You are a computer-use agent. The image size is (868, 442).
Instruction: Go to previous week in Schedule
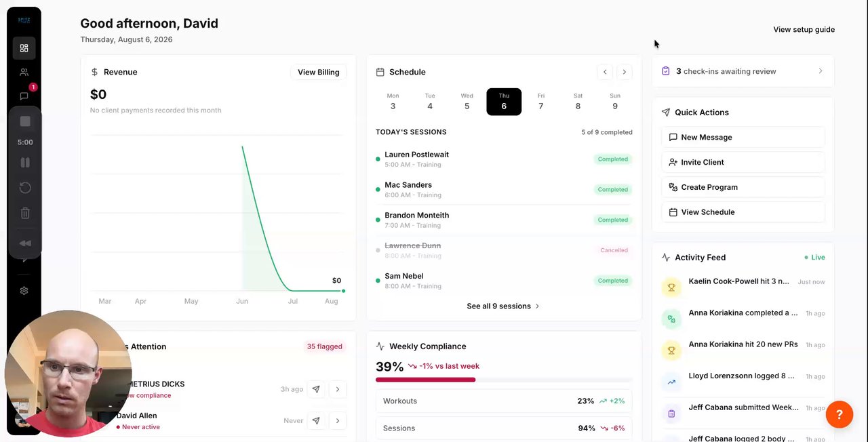[x=605, y=72]
